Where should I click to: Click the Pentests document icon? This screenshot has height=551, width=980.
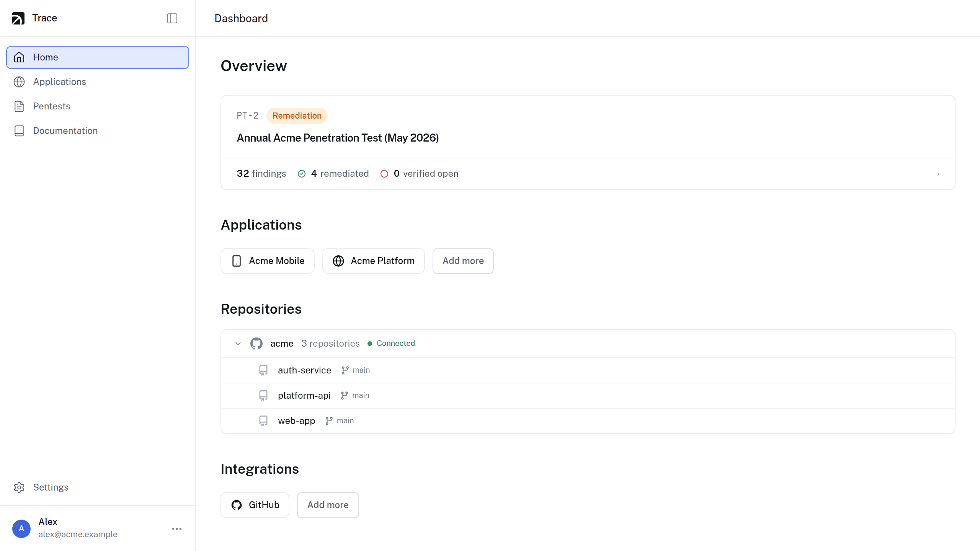19,106
